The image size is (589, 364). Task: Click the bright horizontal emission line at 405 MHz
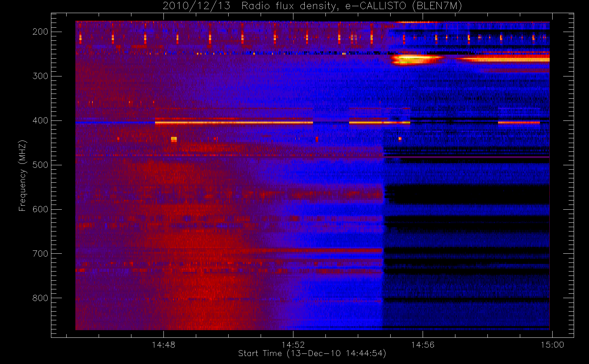234,123
